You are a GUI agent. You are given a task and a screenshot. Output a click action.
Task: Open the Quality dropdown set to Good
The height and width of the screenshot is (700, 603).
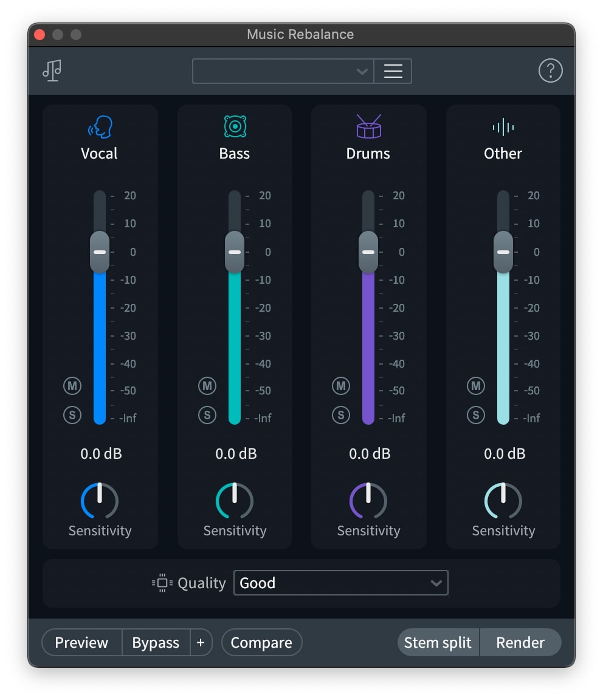tap(340, 582)
